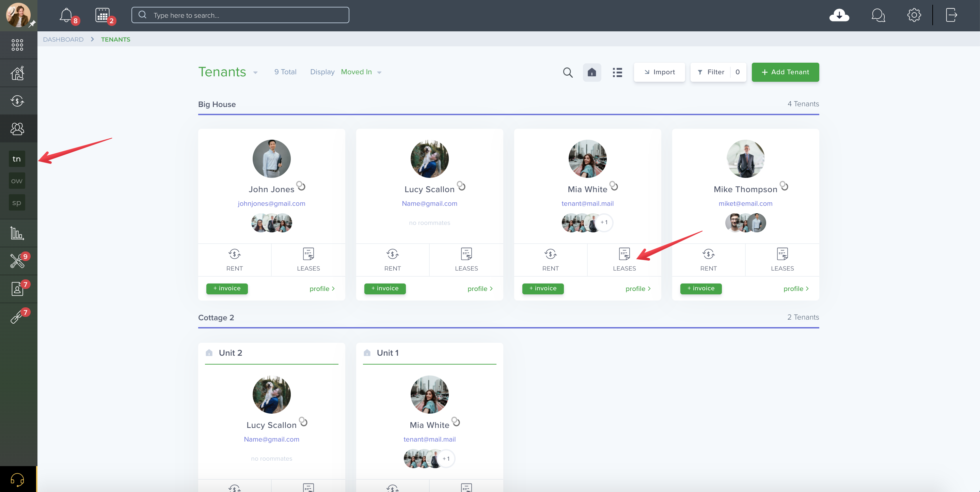Click the Big House property heading
Image resolution: width=980 pixels, height=492 pixels.
coord(217,104)
